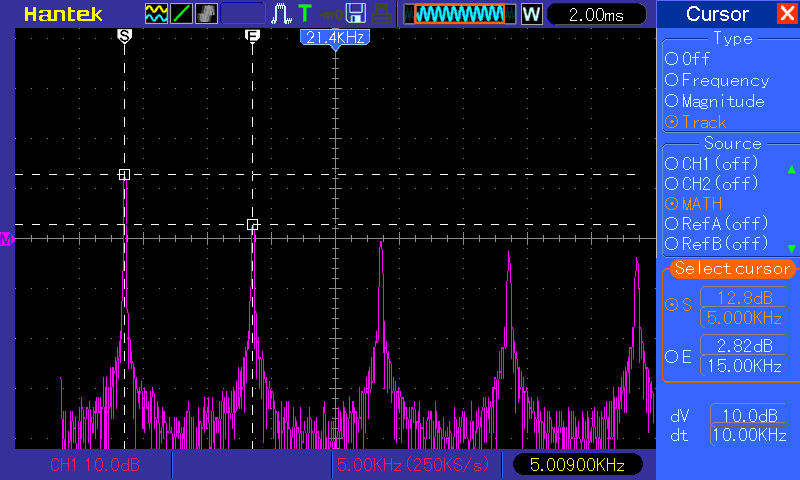Click the 21.4KHz trigger position marker
Image resolution: width=800 pixels, height=480 pixels.
point(334,37)
